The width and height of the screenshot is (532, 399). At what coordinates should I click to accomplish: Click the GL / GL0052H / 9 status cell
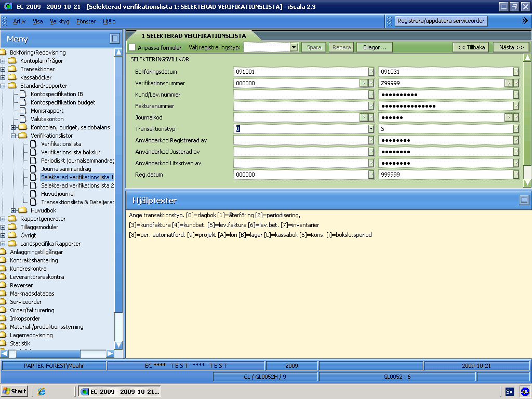(265, 377)
